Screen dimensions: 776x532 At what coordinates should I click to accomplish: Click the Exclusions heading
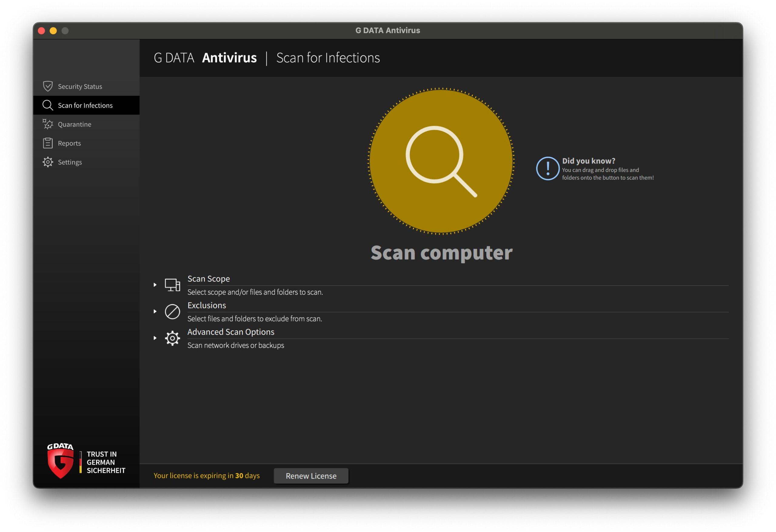pyautogui.click(x=207, y=305)
